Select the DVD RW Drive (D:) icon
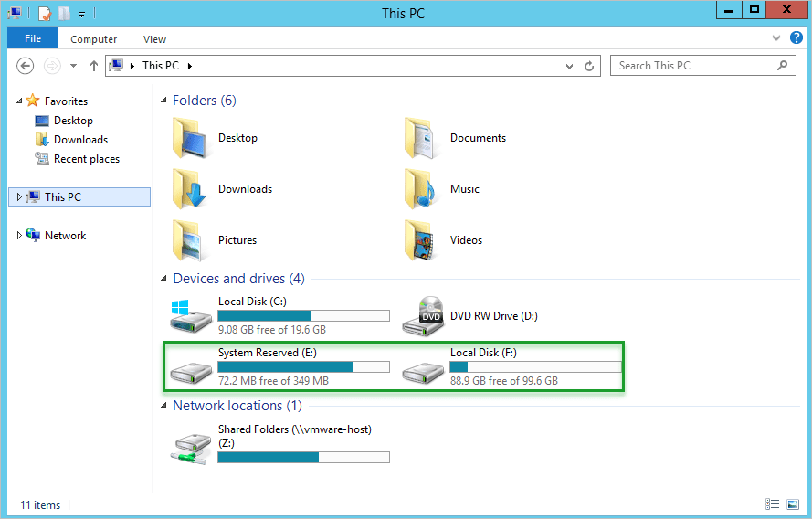This screenshot has width=812, height=519. [424, 316]
